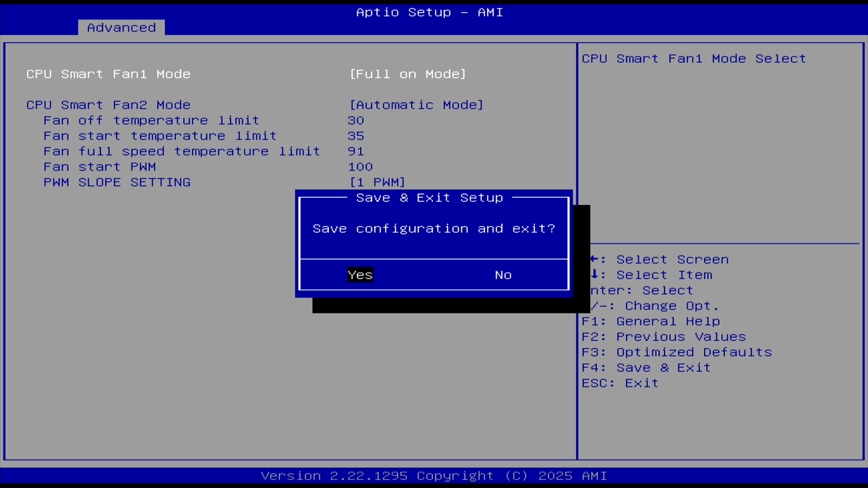Edit the full speed temperature value 91
This screenshot has width=868, height=488.
356,151
